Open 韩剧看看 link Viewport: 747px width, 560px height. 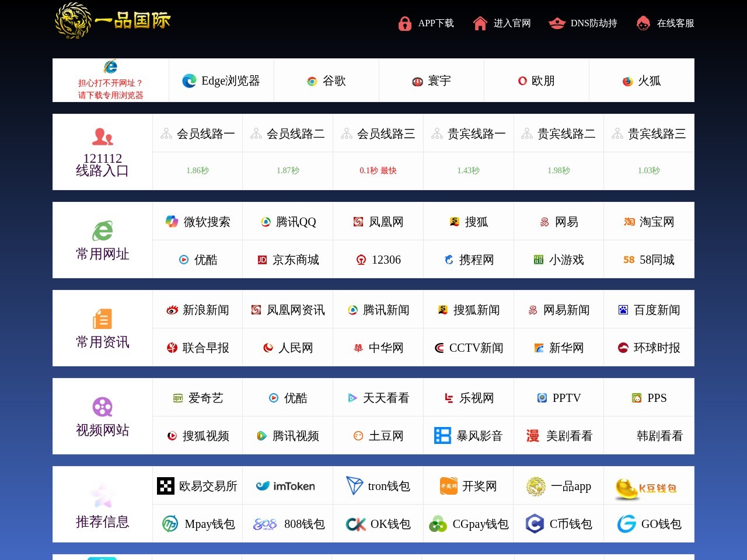659,436
